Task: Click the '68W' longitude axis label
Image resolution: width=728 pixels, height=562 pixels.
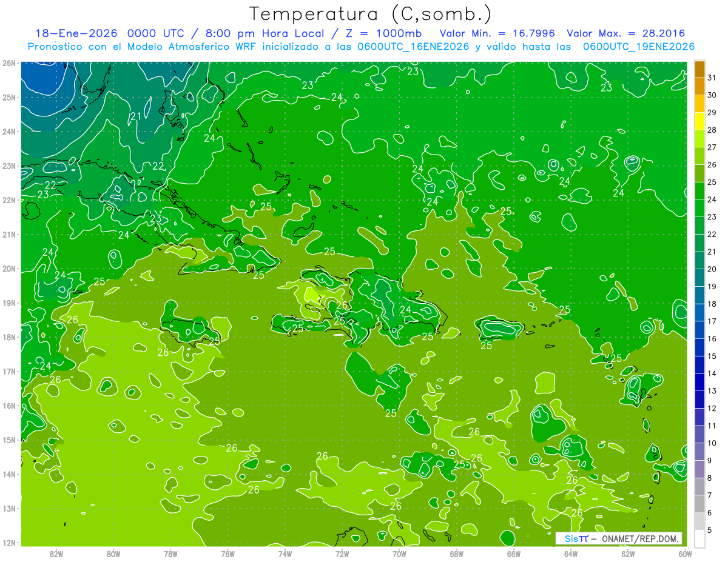Action: [457, 554]
